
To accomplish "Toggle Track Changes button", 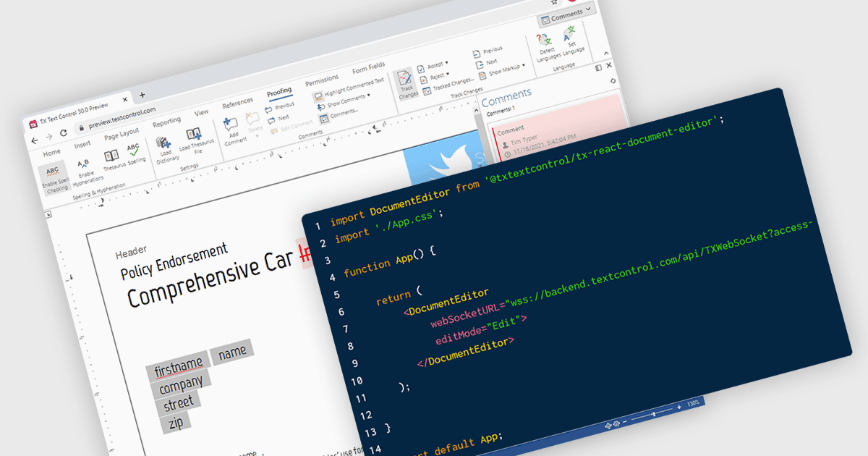I will tap(407, 85).
